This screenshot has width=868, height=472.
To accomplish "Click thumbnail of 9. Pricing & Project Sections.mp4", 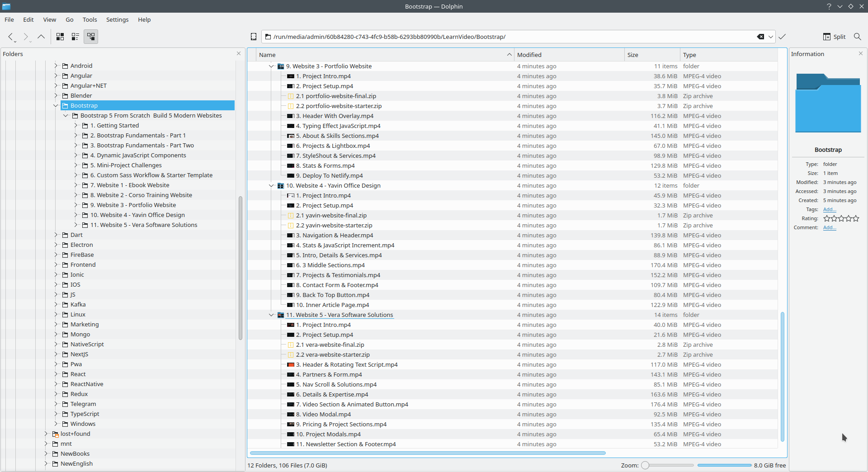I will tap(291, 425).
